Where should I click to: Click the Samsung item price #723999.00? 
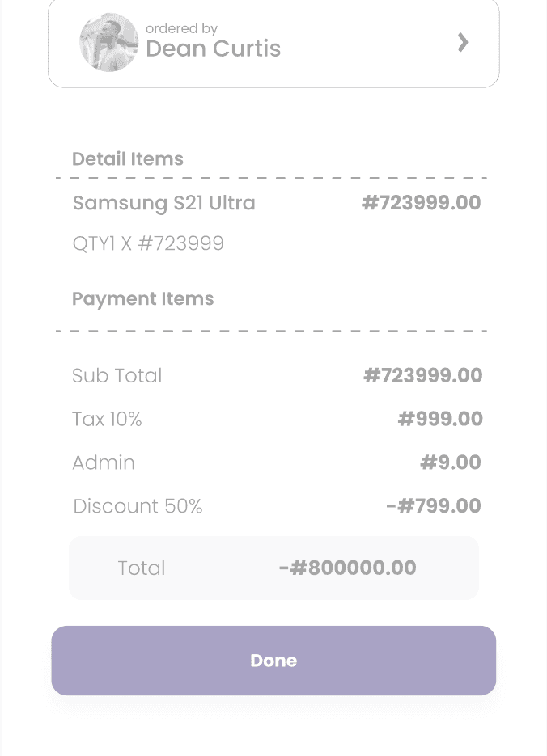[x=421, y=203]
